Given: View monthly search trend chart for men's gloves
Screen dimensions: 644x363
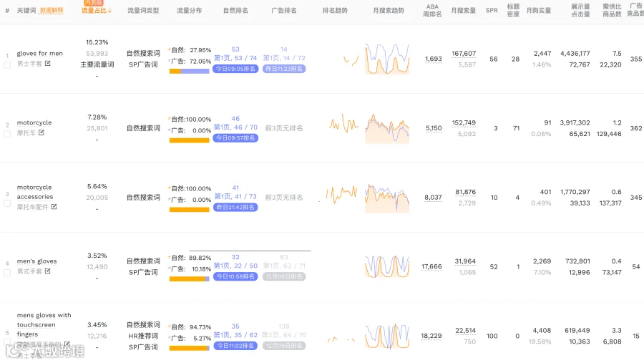Looking at the screenshot, I should pos(387,266).
